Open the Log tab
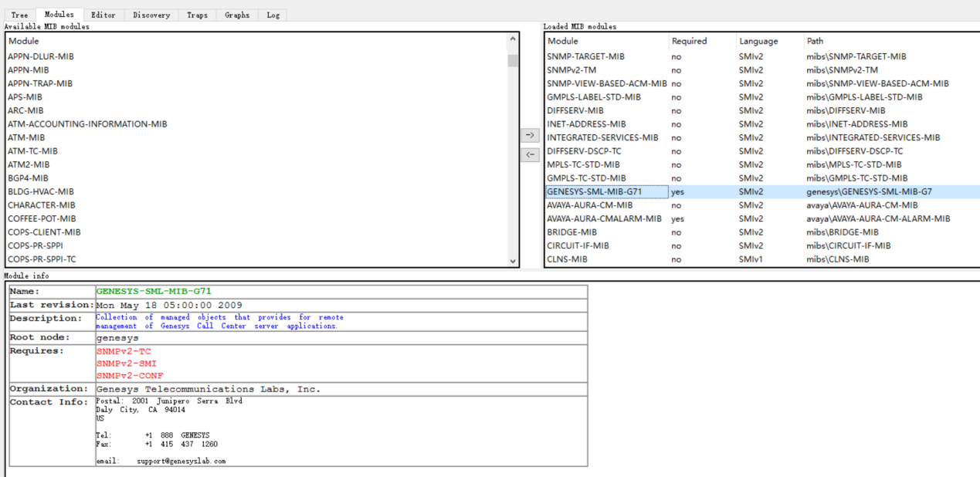 (273, 15)
